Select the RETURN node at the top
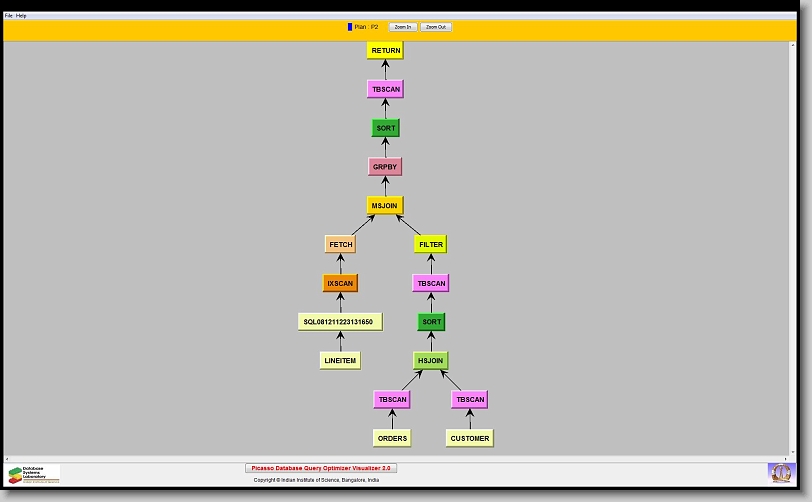Viewport: 812px width, 502px height. click(x=385, y=50)
